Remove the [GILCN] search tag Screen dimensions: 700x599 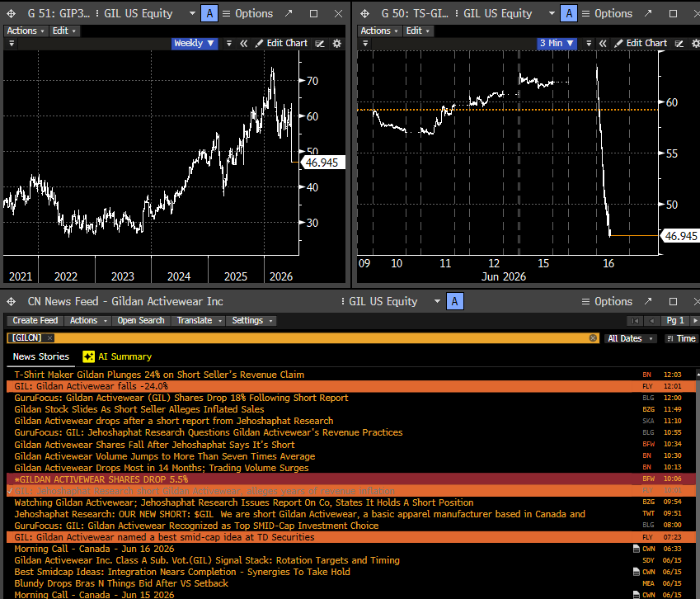coord(50,338)
